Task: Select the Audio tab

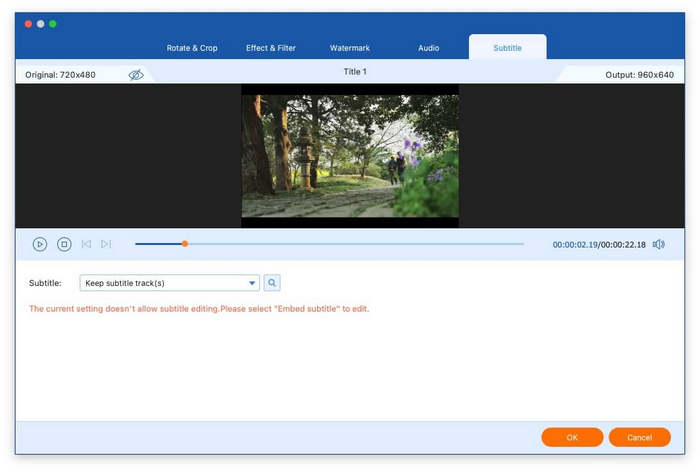Action: coord(428,48)
